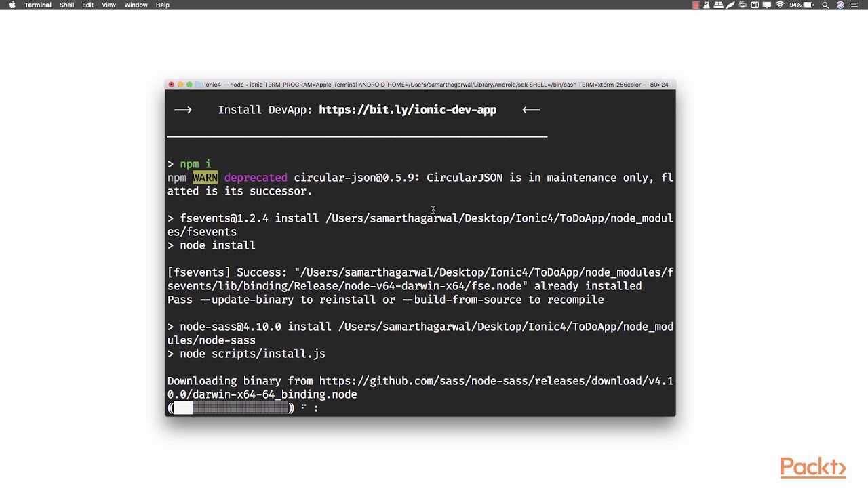Open the Apple menu
Viewport: 868px width, 488px height.
(x=12, y=5)
